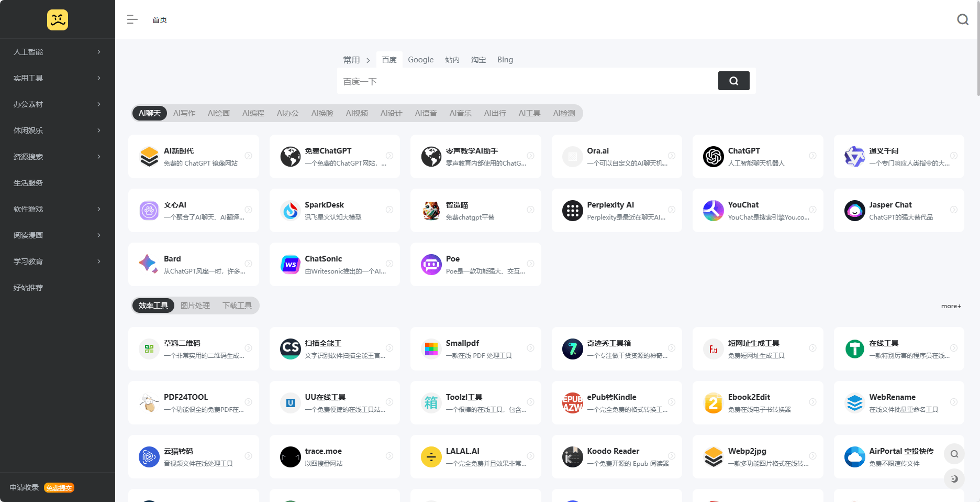Viewport: 980px width, 502px height.
Task: Open the Jasper Chat icon
Action: click(x=854, y=210)
